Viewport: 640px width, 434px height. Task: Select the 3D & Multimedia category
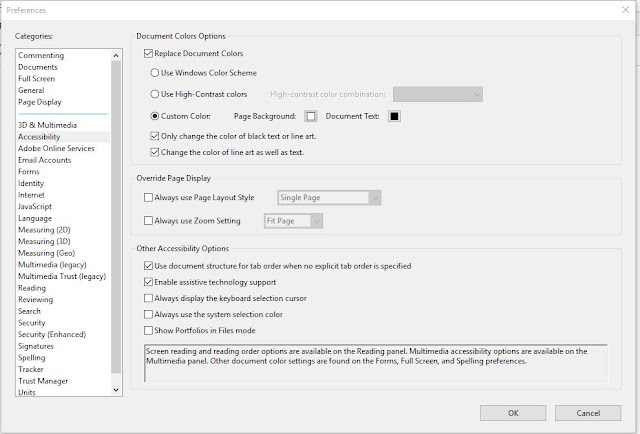click(x=47, y=125)
